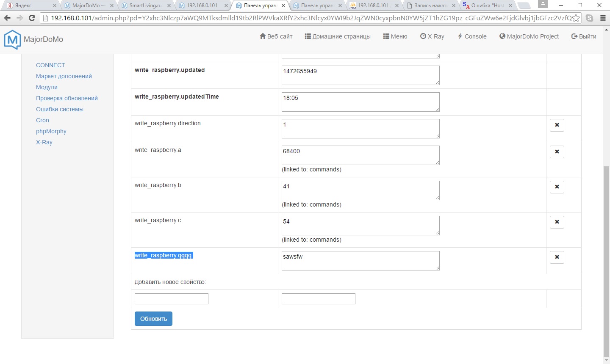
Task: Delete the write_raspberry.qqqq property
Action: click(x=557, y=257)
